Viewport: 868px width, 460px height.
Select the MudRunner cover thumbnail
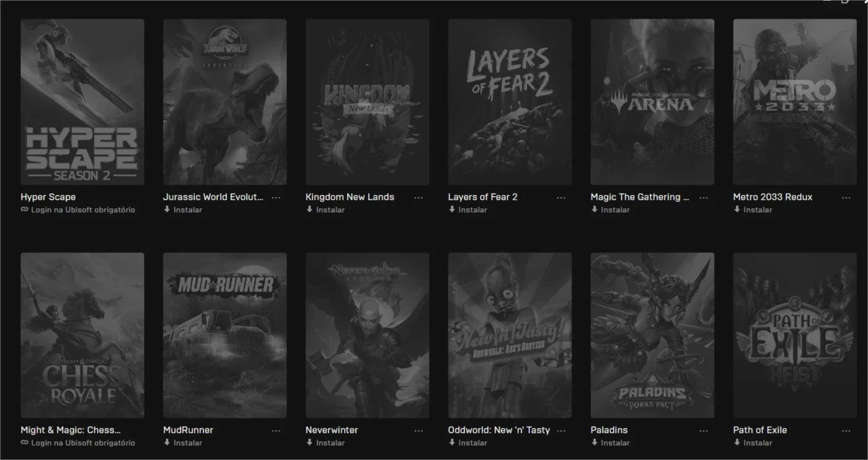[225, 335]
